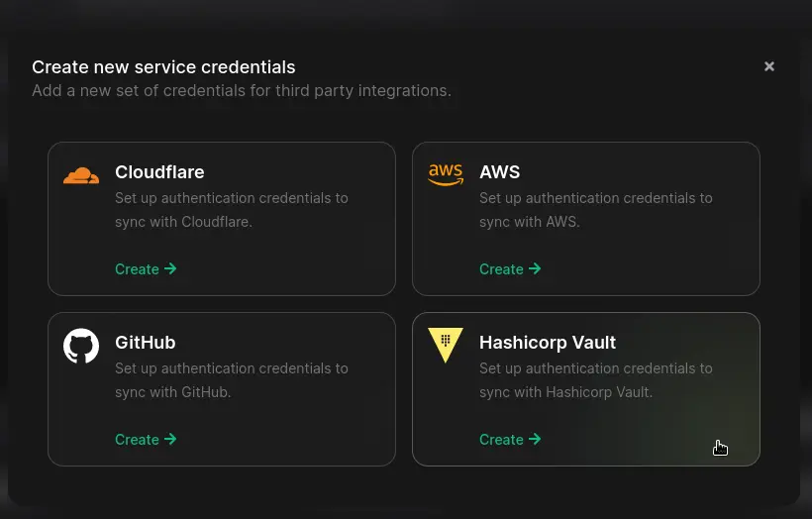Hit the arrow beside Hashicorp Vault's Create

[535, 439]
